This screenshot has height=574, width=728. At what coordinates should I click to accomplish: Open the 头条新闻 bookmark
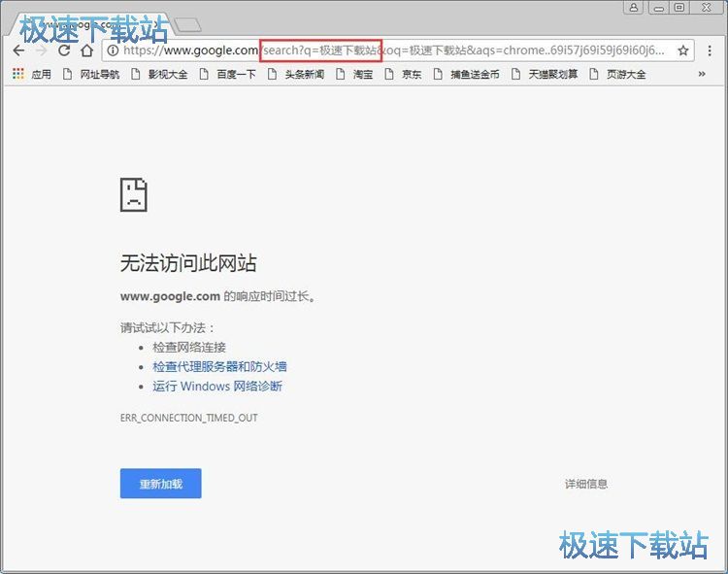296,75
